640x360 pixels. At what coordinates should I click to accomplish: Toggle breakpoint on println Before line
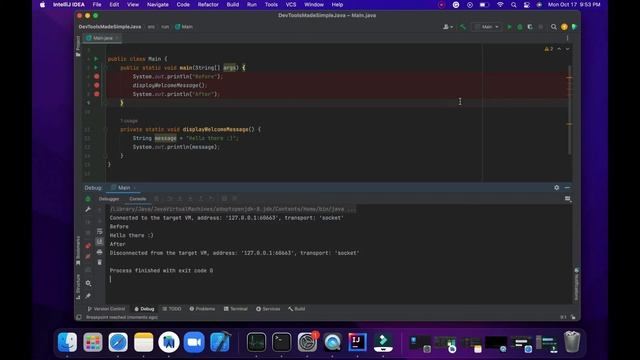pos(97,76)
